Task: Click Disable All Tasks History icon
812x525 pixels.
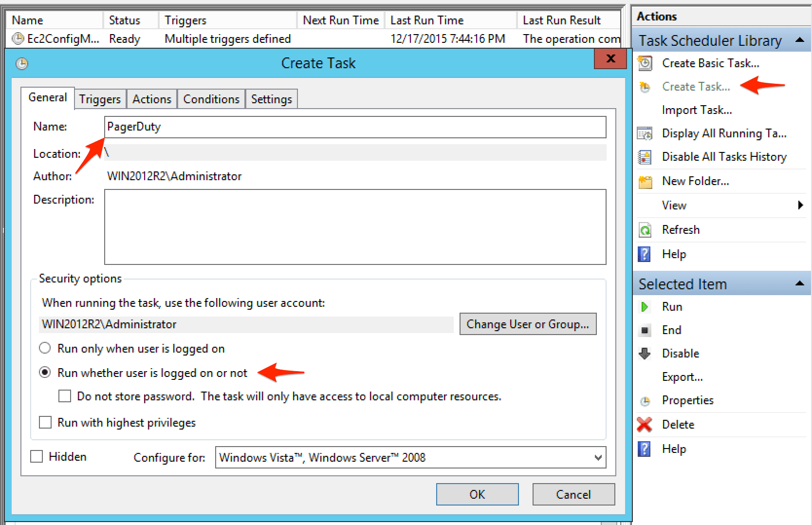Action: (645, 156)
